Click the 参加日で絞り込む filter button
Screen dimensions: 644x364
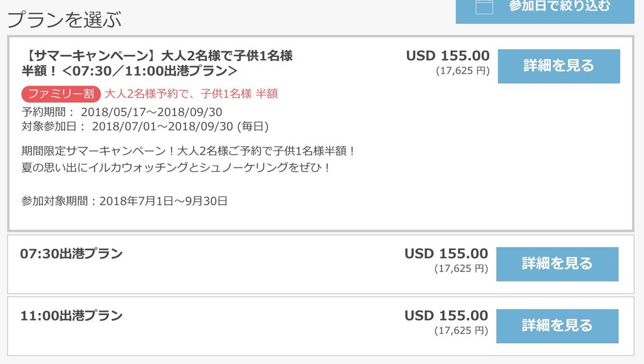[545, 11]
